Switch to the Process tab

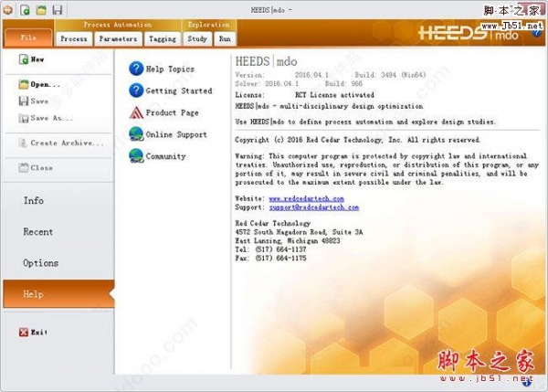tap(74, 38)
